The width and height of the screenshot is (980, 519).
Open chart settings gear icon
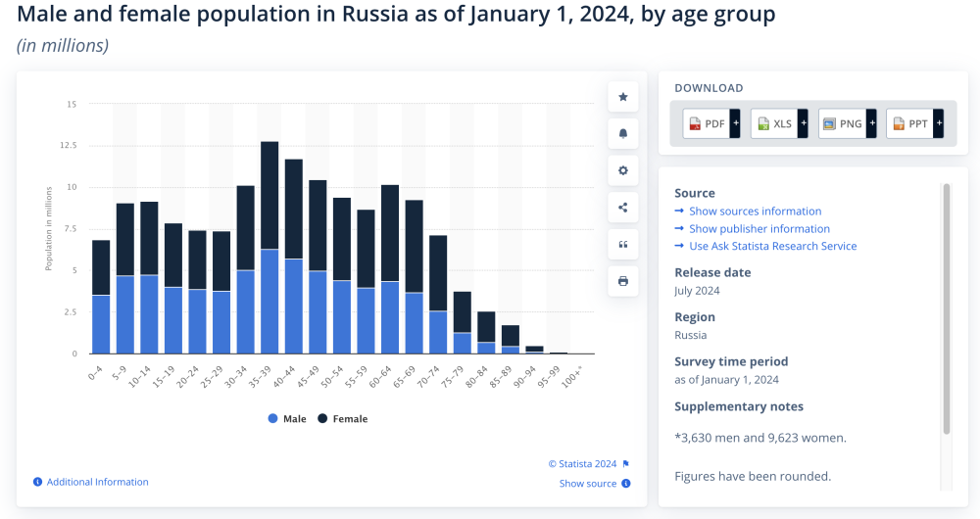(x=622, y=169)
